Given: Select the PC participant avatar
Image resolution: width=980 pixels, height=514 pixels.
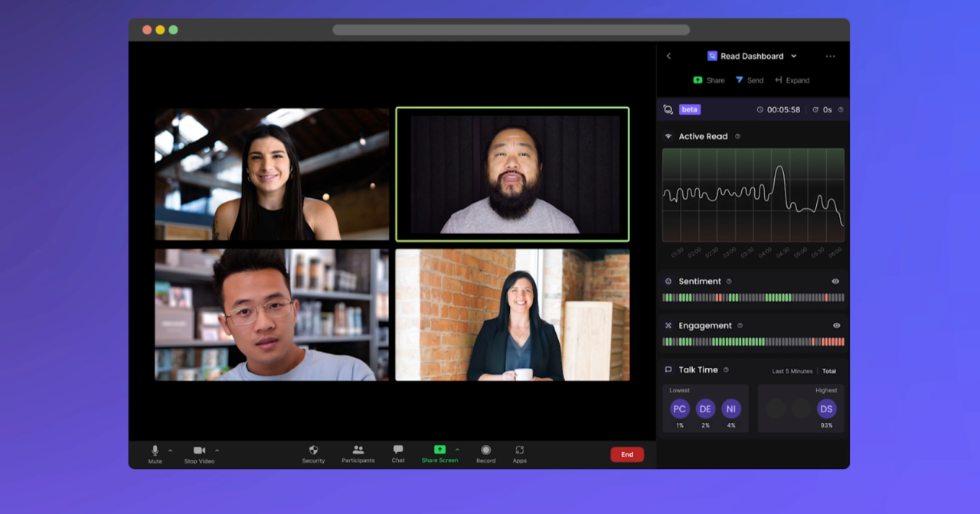Looking at the screenshot, I should coord(680,409).
